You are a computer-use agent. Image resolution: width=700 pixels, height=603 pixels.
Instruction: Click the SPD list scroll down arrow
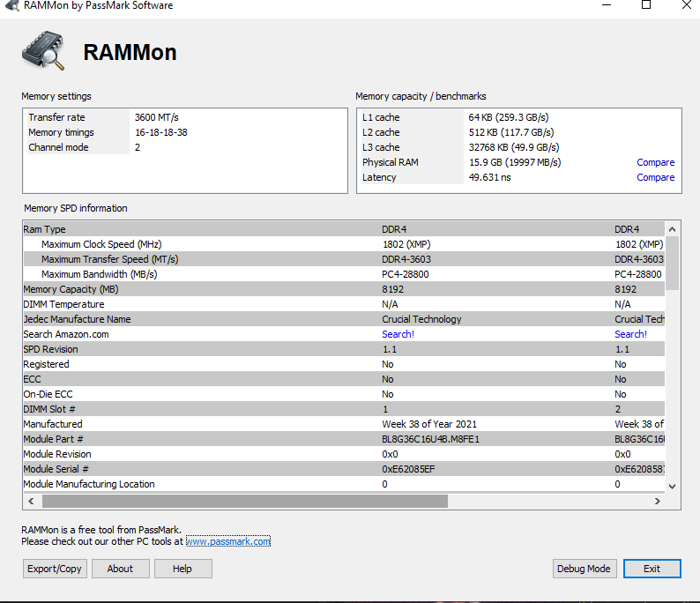click(x=672, y=486)
